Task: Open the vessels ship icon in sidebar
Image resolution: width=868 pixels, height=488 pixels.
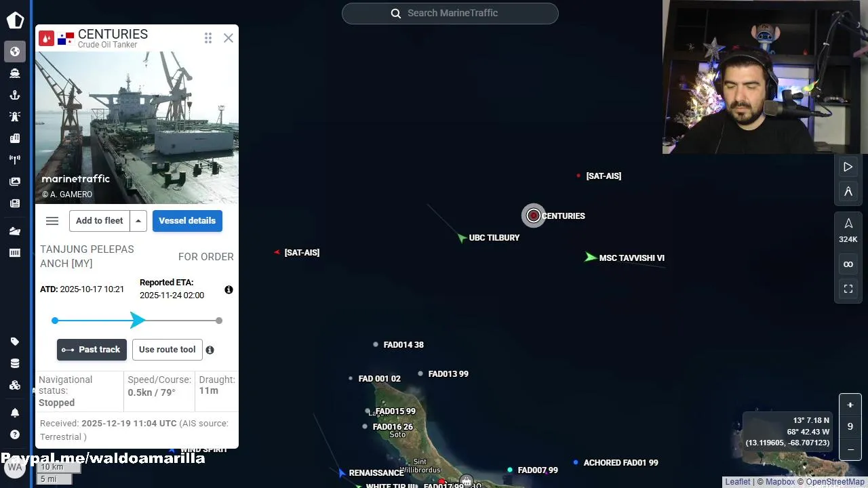Action: pos(15,73)
